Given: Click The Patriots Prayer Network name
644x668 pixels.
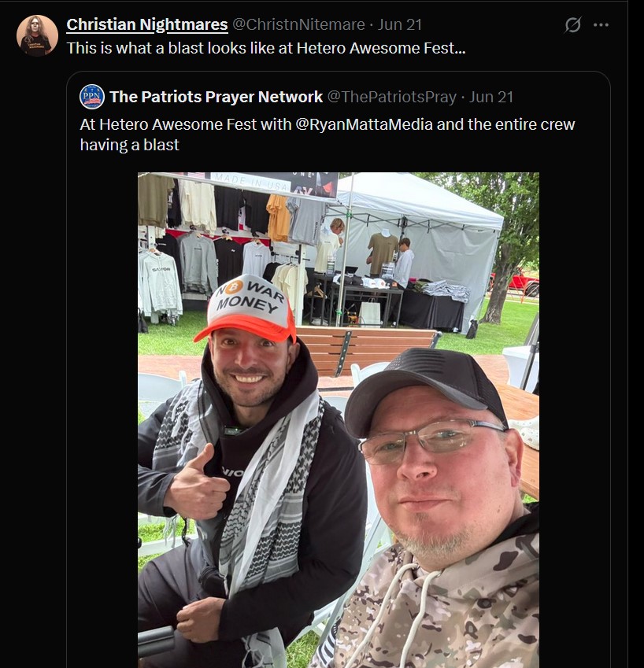Looking at the screenshot, I should click(x=216, y=97).
